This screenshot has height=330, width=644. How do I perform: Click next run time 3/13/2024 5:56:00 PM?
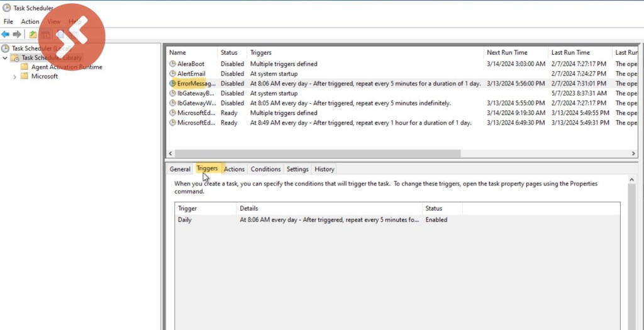point(516,84)
